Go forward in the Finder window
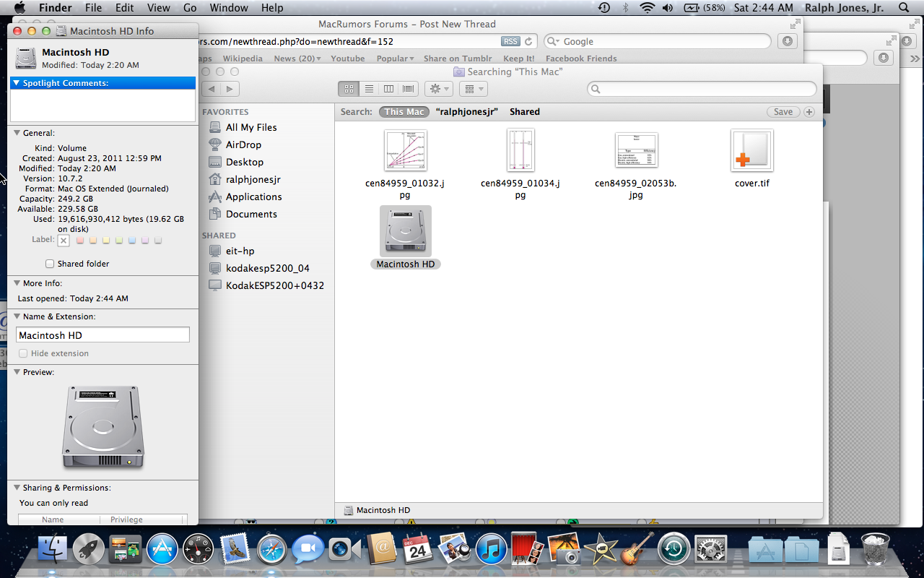Viewport: 924px width, 578px height. coord(230,89)
